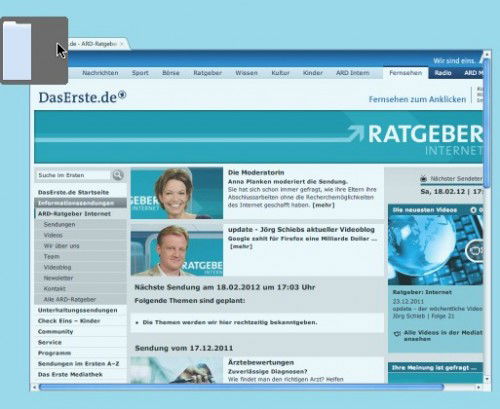Open [mehr] link under Die Moderatorin
Viewport: 500px width, 409px height.
point(323,205)
